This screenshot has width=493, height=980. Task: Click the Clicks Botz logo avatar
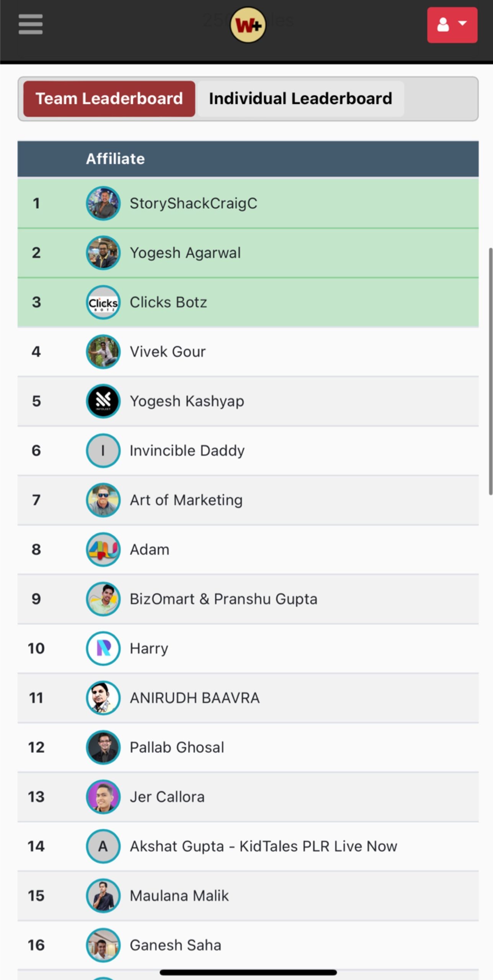(x=103, y=302)
